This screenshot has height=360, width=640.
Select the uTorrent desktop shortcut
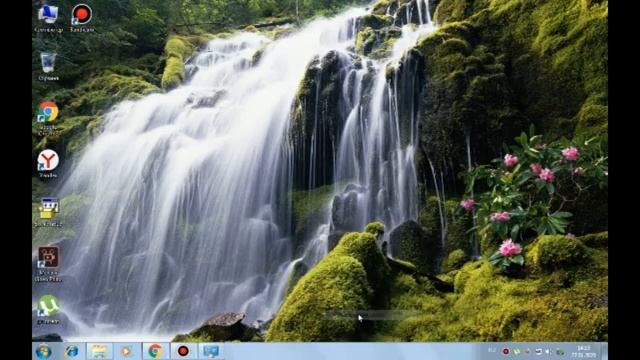(x=48, y=309)
